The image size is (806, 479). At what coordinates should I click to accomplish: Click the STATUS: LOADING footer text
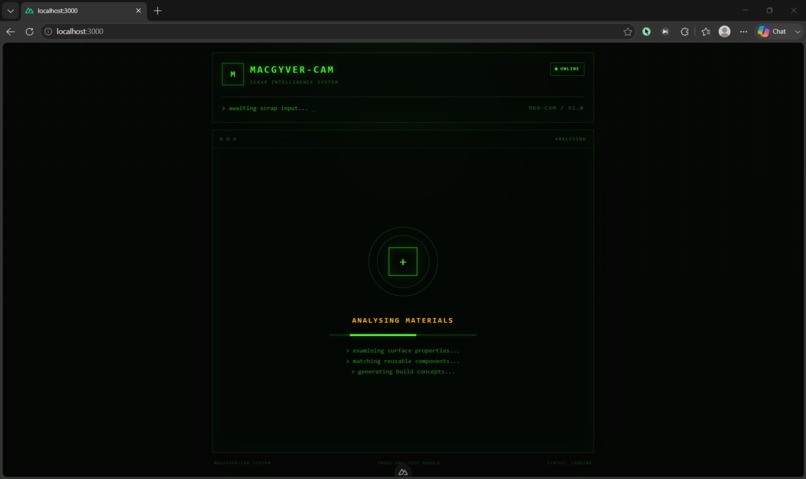tap(569, 463)
